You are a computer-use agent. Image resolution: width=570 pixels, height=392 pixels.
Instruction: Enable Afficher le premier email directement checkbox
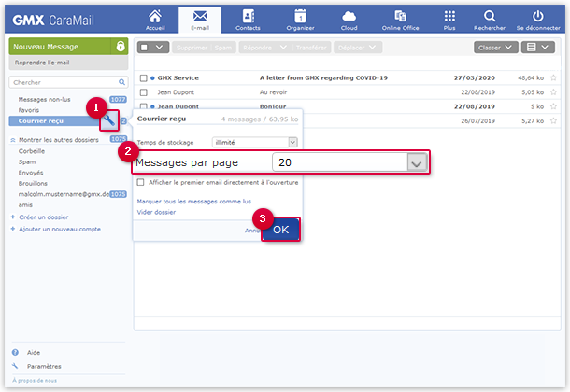[x=140, y=182]
